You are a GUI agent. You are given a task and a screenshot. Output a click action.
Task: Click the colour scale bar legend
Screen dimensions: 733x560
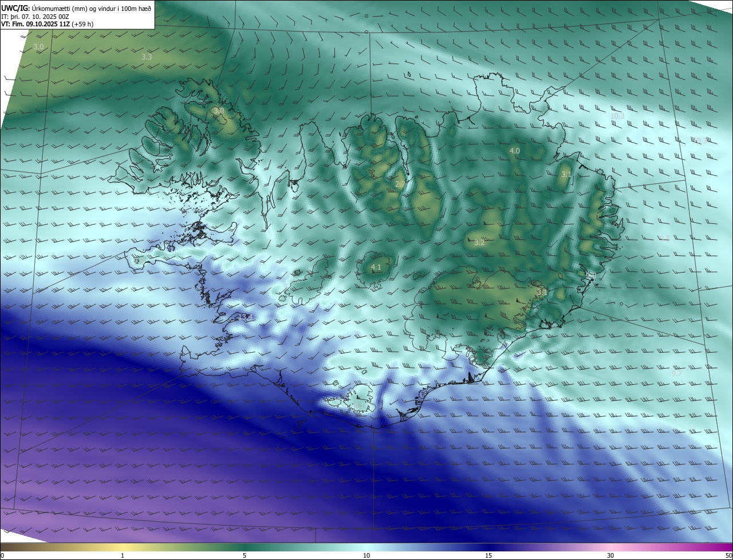(366, 547)
